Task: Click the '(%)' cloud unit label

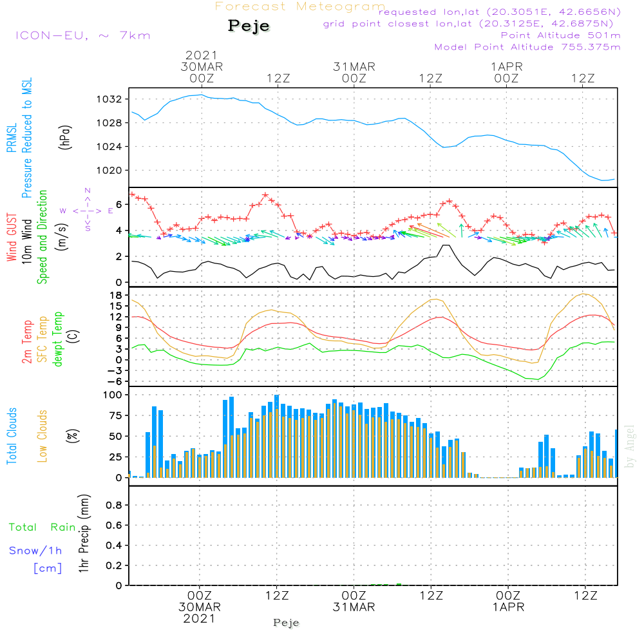Action: (x=73, y=436)
